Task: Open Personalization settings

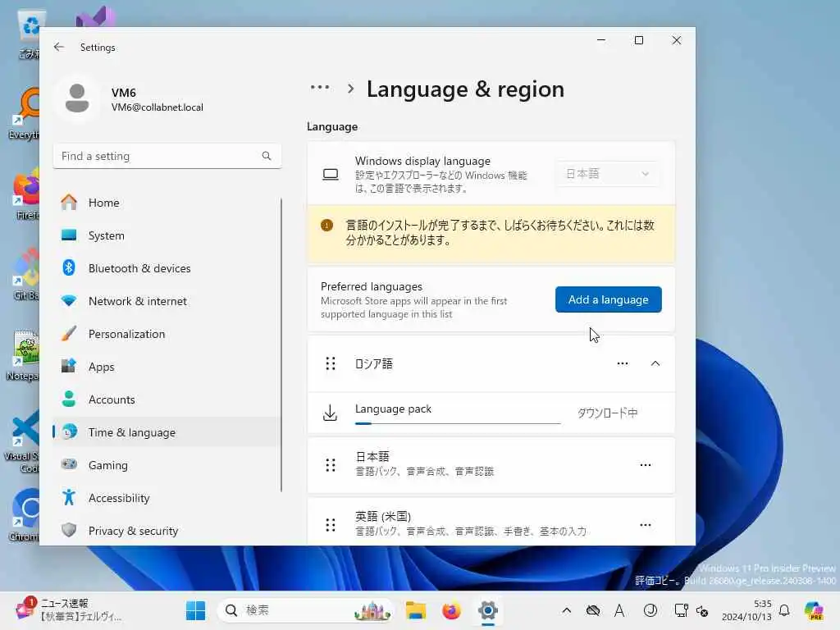Action: [x=167, y=334]
